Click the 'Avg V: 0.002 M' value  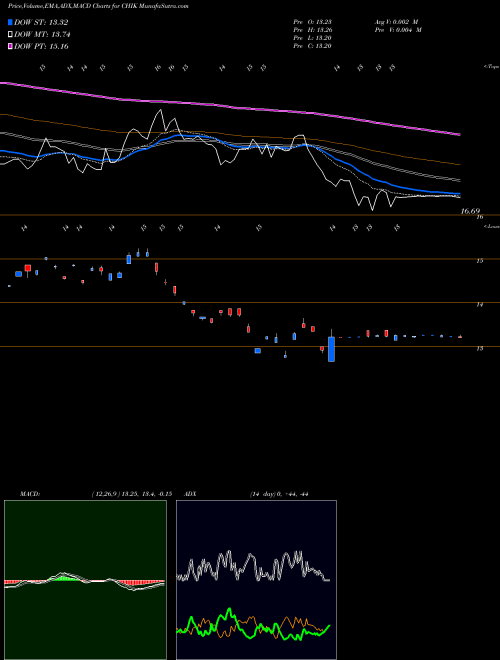coord(396,21)
